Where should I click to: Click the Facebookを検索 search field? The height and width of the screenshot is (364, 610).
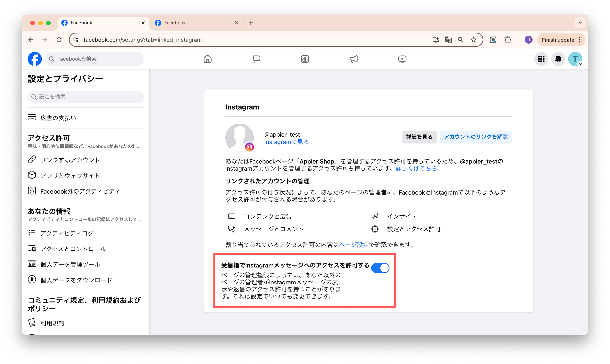pyautogui.click(x=94, y=59)
